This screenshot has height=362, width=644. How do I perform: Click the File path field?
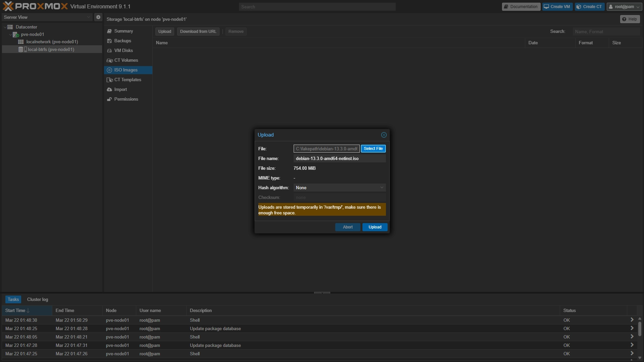[x=327, y=149]
